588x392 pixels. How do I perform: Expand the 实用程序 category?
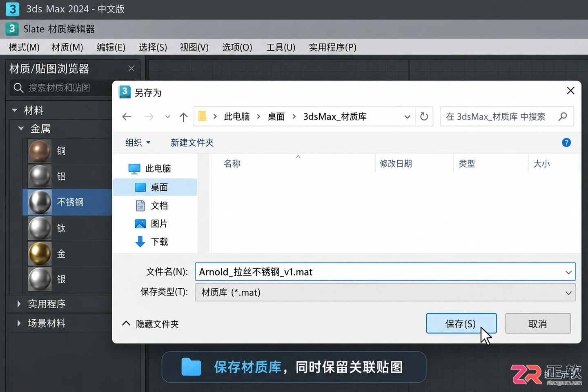(19, 304)
